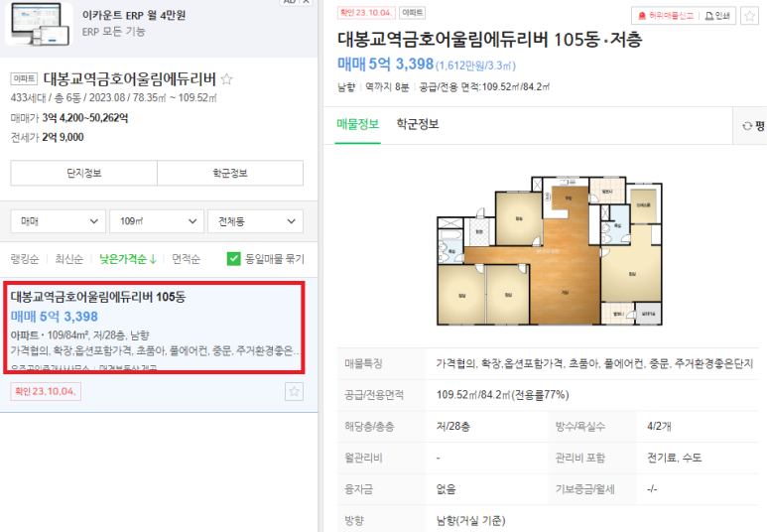Star the listing in the detail header
Screen dimensions: 767x532
(749, 16)
